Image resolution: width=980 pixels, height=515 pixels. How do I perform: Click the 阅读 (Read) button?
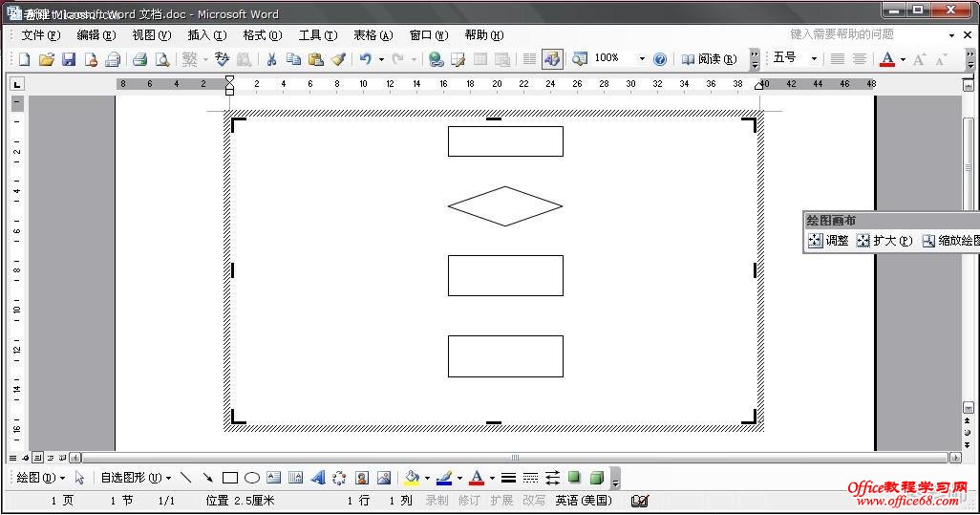click(x=709, y=59)
